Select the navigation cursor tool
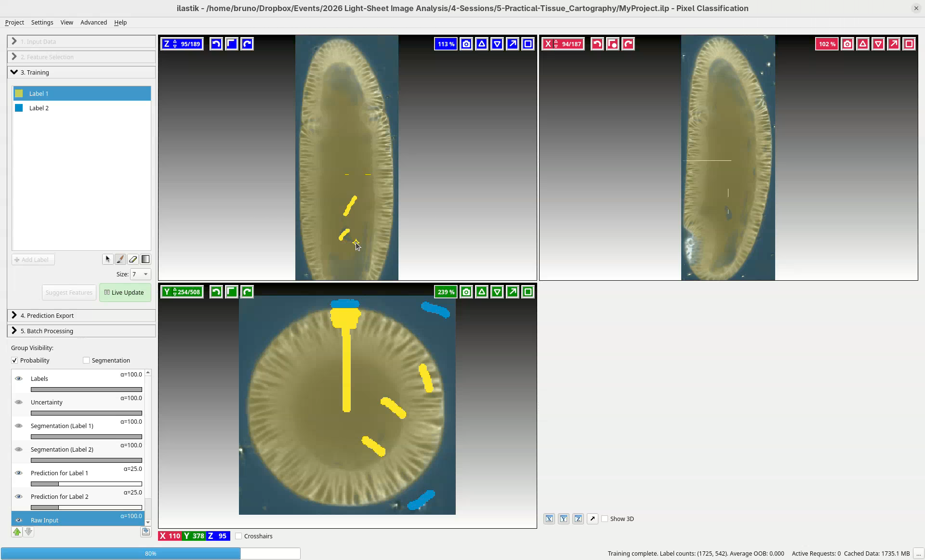925x560 pixels. click(x=107, y=259)
